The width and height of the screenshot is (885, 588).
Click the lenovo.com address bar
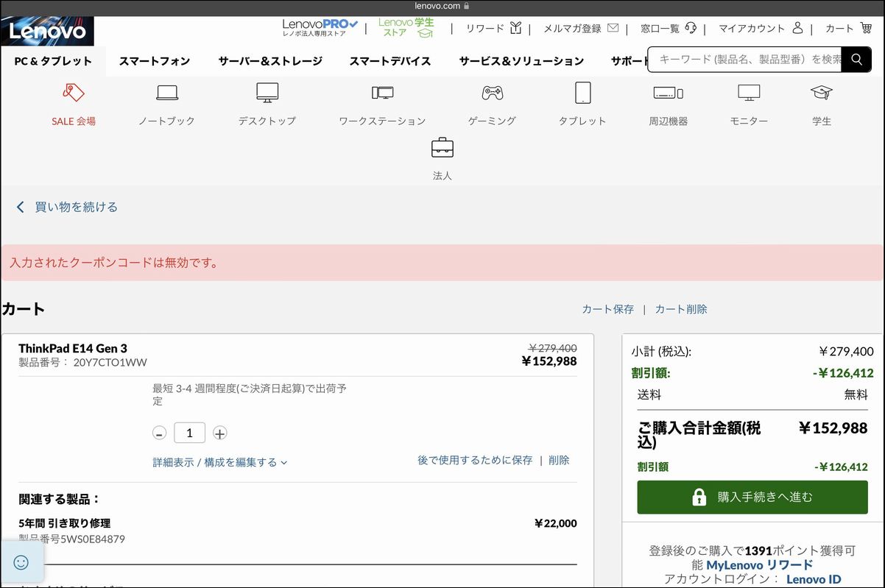442,6
